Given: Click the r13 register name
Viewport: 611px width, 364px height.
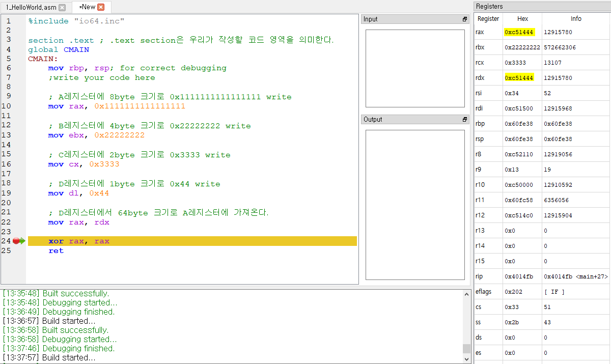Looking at the screenshot, I should click(x=480, y=231).
